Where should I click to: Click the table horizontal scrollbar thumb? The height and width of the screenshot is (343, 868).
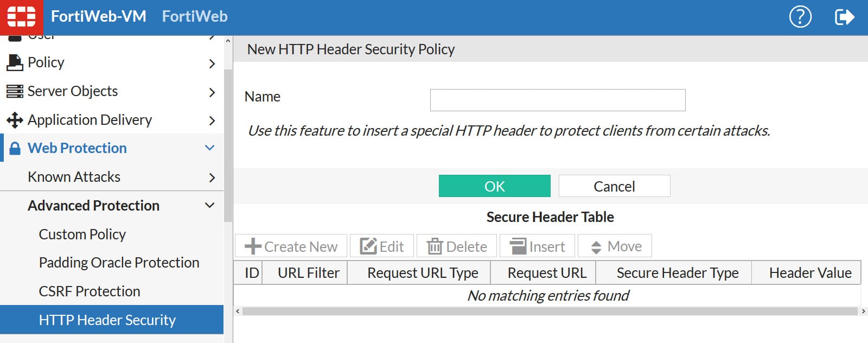550,312
